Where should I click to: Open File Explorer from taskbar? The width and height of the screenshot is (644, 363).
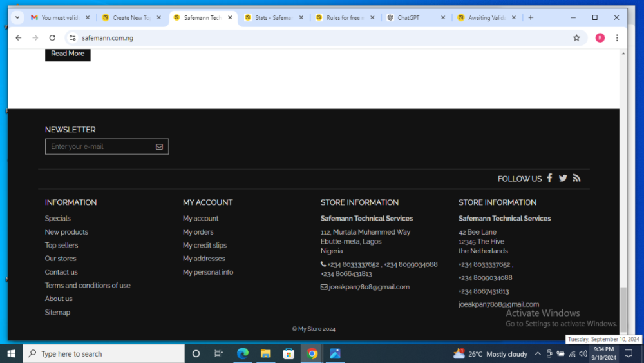(x=266, y=353)
